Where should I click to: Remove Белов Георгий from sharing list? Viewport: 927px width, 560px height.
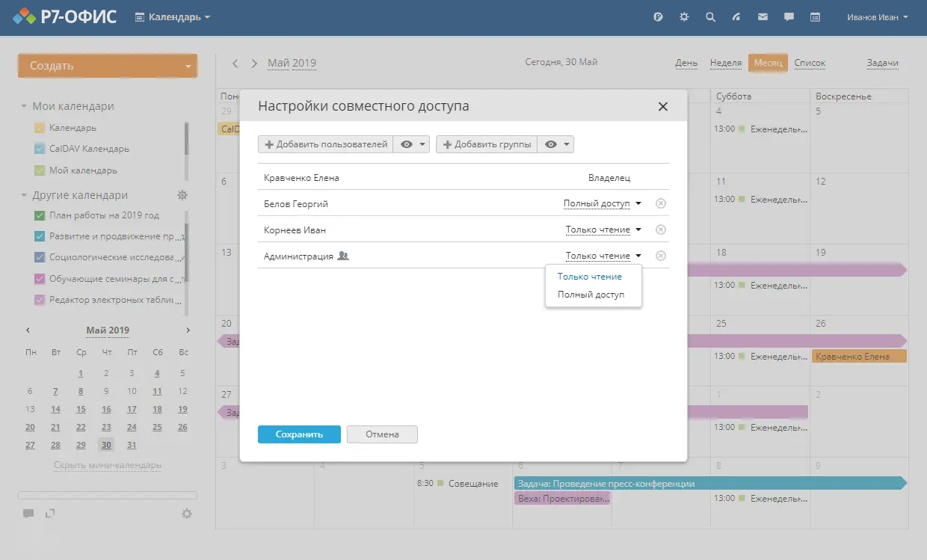pos(661,203)
